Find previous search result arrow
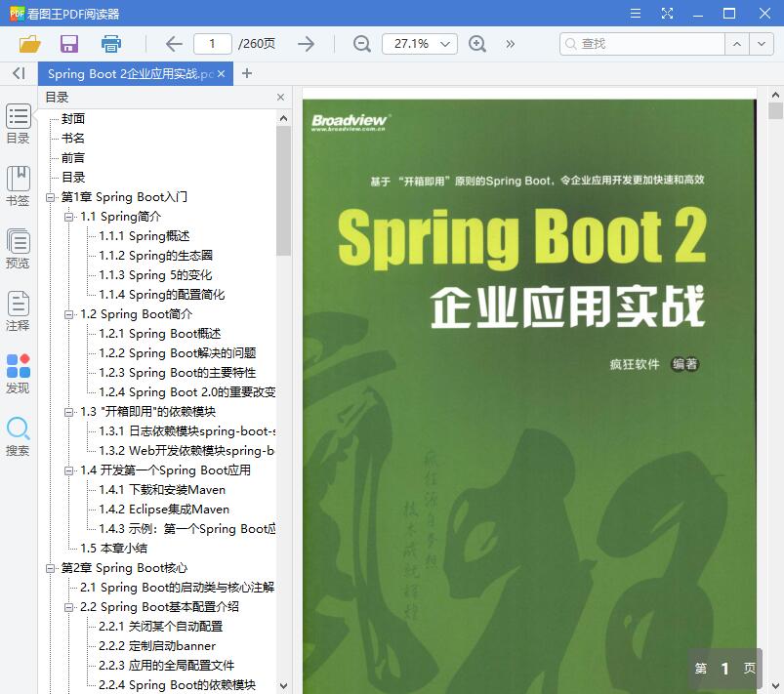 [x=736, y=44]
